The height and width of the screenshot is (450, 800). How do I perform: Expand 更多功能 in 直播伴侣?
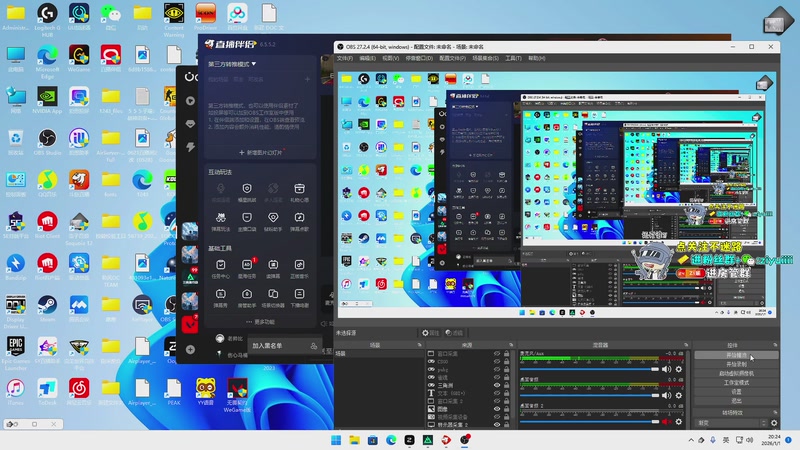(260, 322)
